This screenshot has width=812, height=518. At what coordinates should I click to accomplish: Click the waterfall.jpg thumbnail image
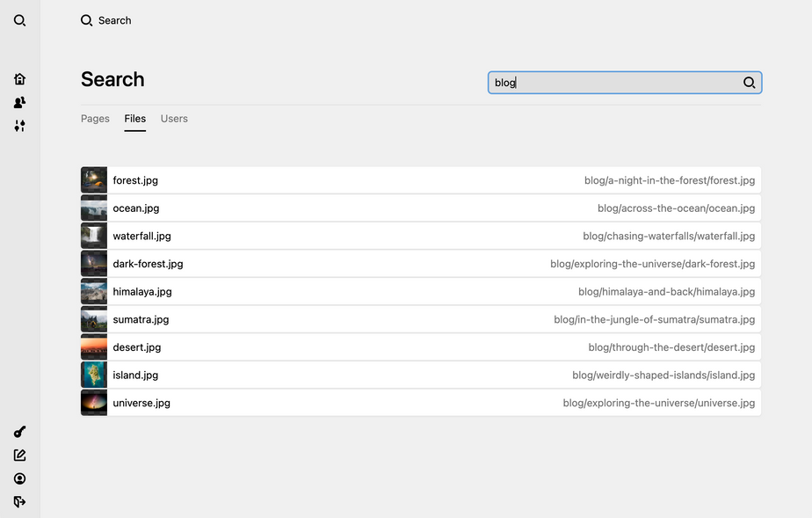tap(94, 236)
